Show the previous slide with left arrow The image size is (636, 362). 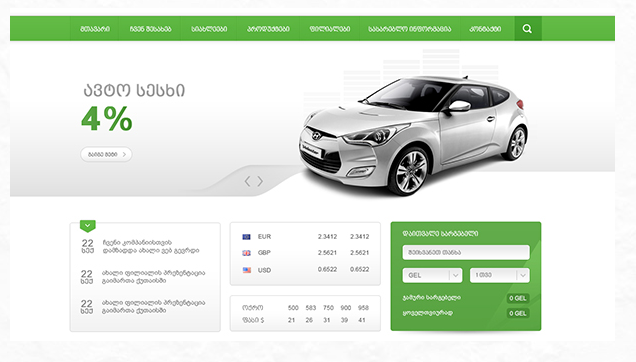pyautogui.click(x=247, y=181)
